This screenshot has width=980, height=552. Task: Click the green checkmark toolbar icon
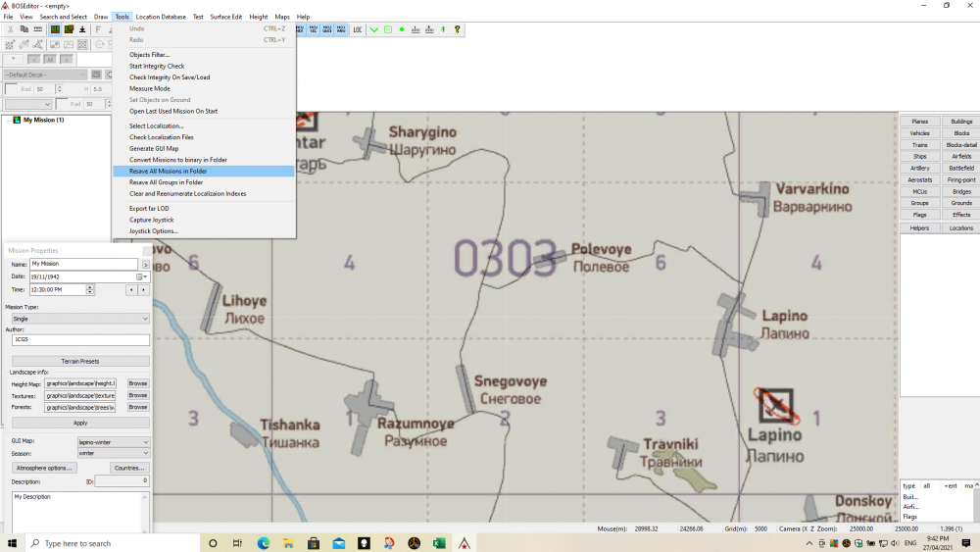click(x=373, y=29)
